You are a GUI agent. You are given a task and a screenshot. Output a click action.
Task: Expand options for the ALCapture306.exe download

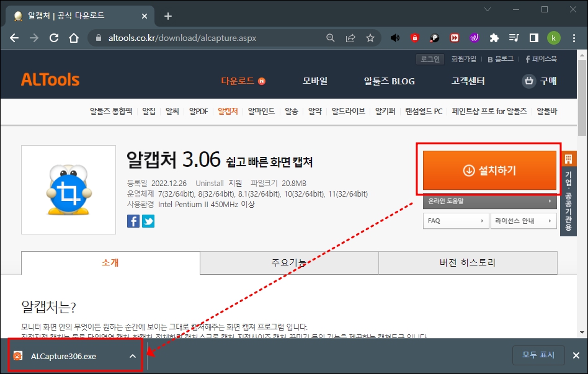(x=132, y=355)
